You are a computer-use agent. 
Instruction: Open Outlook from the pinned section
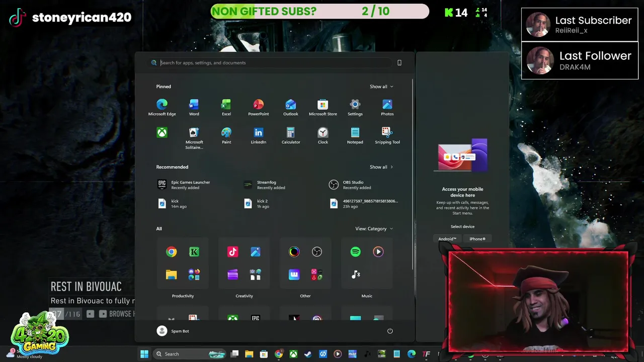[x=291, y=107]
